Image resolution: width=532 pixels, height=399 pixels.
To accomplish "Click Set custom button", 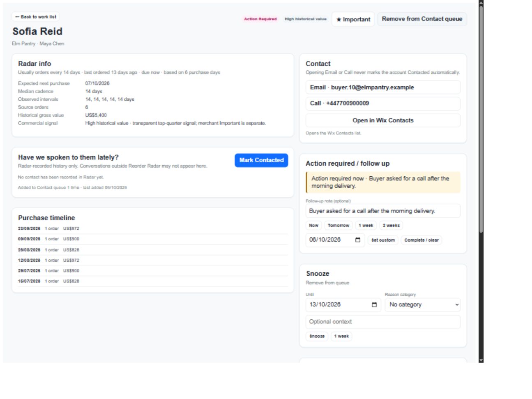I will 383,240.
